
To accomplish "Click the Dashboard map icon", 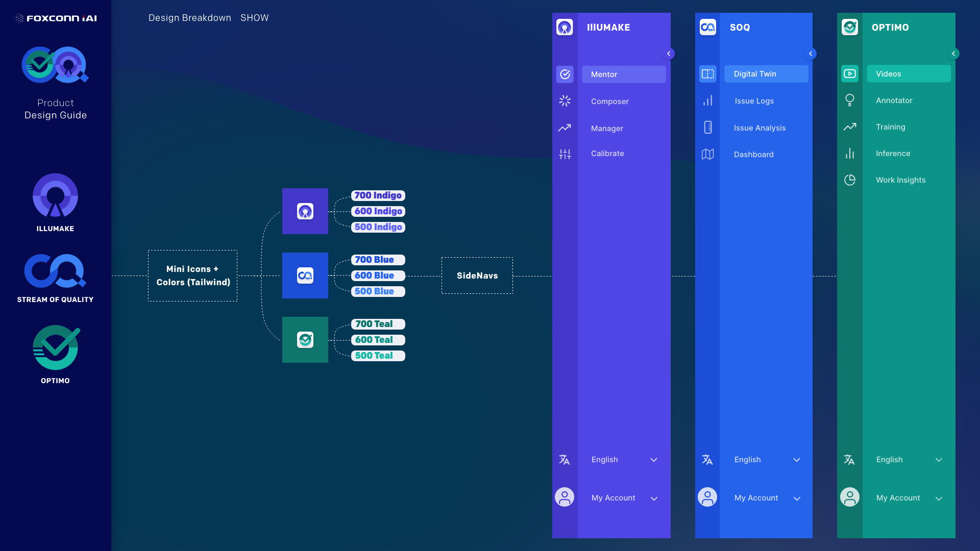I will pyautogui.click(x=708, y=154).
